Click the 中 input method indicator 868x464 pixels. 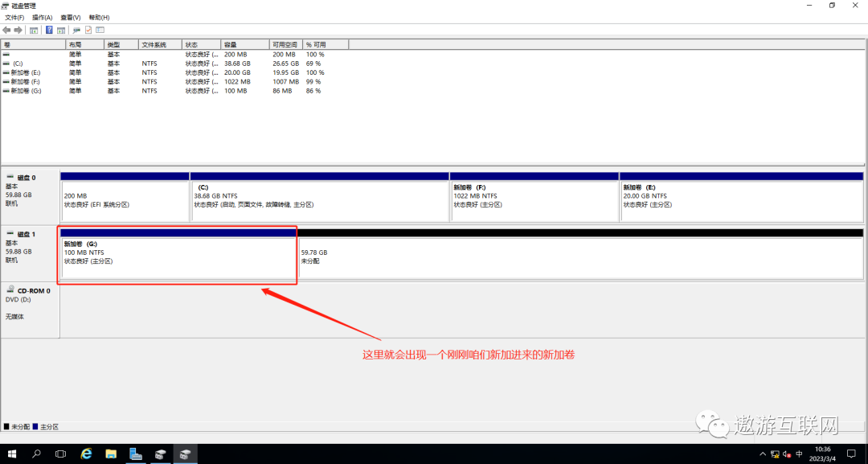click(x=799, y=454)
